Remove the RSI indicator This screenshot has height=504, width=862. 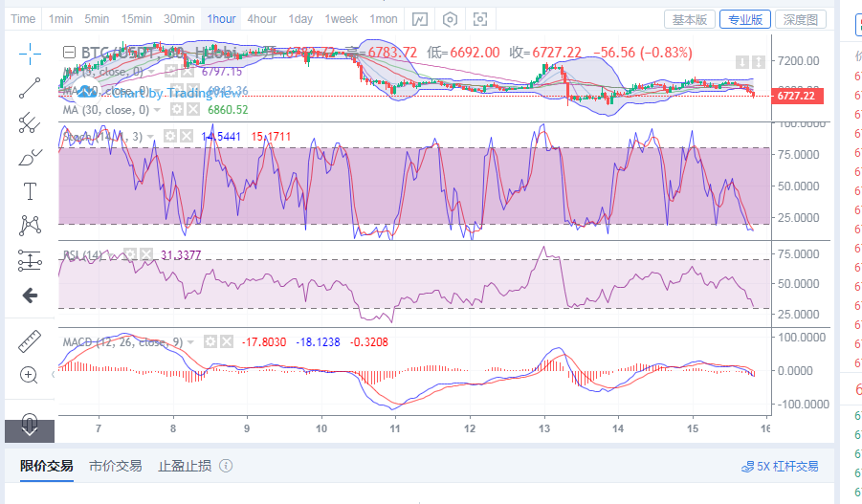click(x=146, y=254)
